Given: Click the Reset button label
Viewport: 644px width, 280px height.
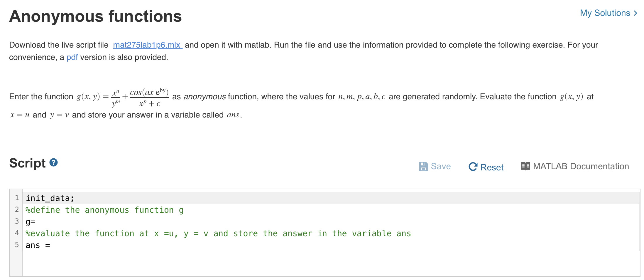Looking at the screenshot, I should 492,167.
